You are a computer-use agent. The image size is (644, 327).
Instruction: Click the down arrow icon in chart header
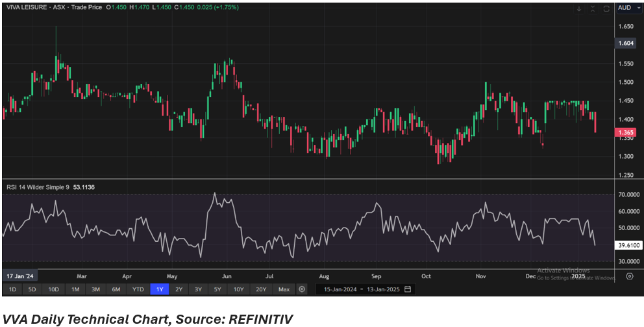[579, 8]
